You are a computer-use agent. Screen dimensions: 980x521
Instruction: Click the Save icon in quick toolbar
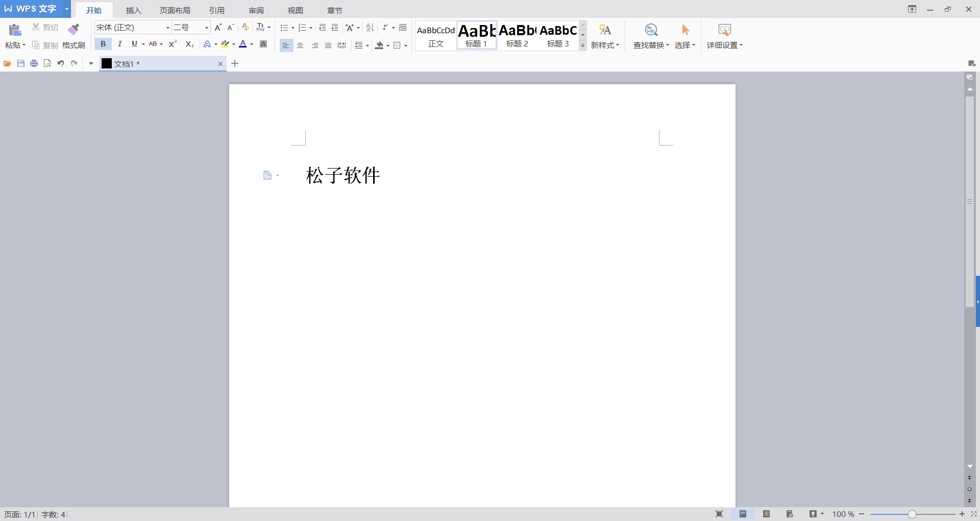point(21,63)
